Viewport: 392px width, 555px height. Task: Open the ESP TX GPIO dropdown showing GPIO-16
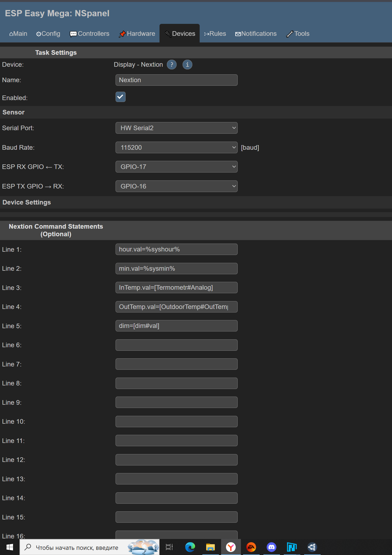pyautogui.click(x=176, y=186)
